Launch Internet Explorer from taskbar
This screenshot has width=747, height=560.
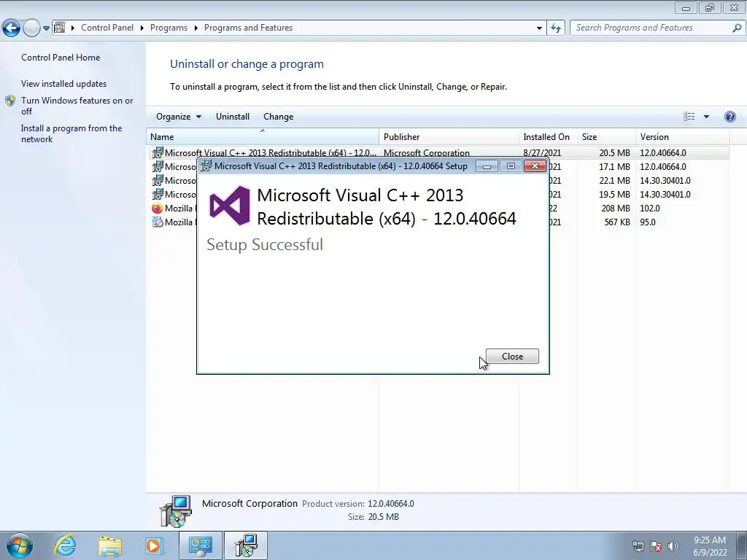point(65,545)
